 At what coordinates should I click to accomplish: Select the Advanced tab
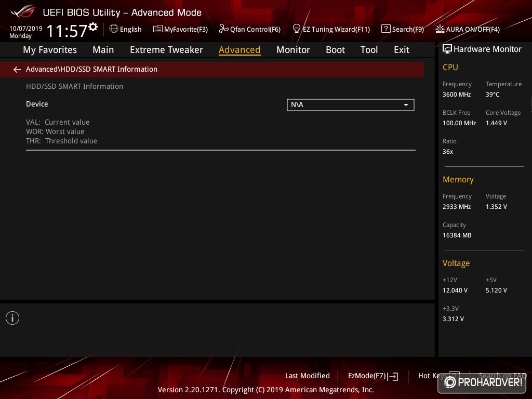click(x=240, y=50)
